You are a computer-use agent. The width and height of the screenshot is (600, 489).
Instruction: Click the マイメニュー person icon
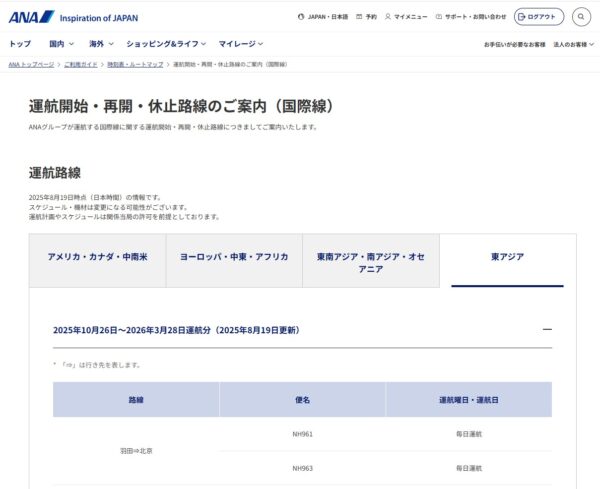[388, 17]
